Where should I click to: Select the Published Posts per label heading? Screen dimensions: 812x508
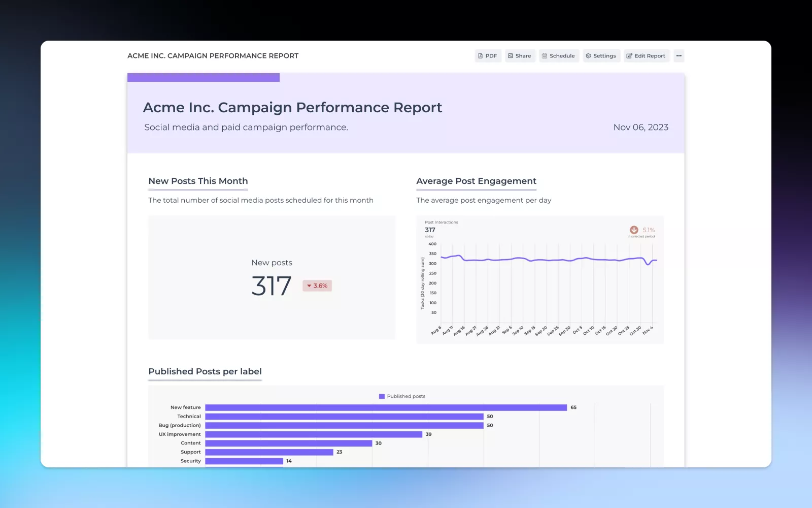point(205,371)
